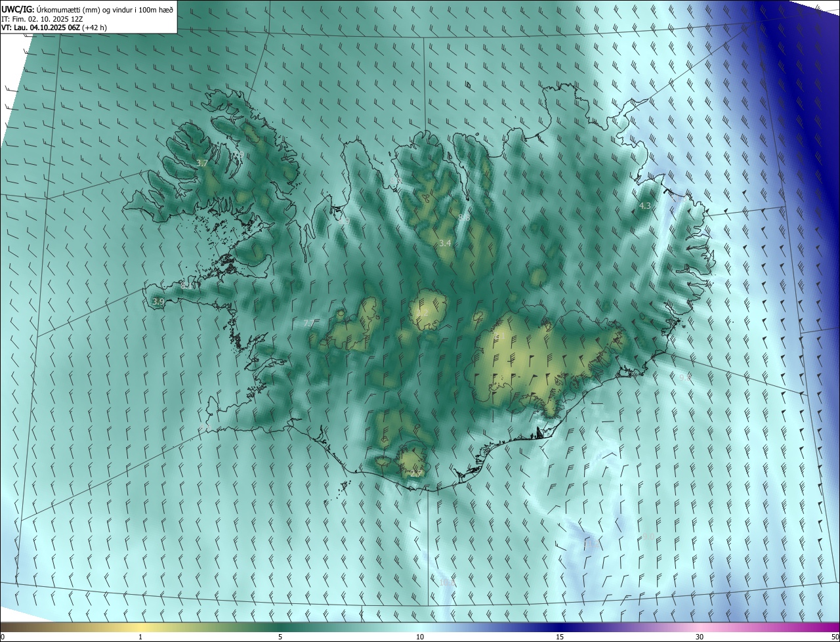Click the 5 tick on the color scale
This screenshot has height=642, width=840.
tap(280, 637)
